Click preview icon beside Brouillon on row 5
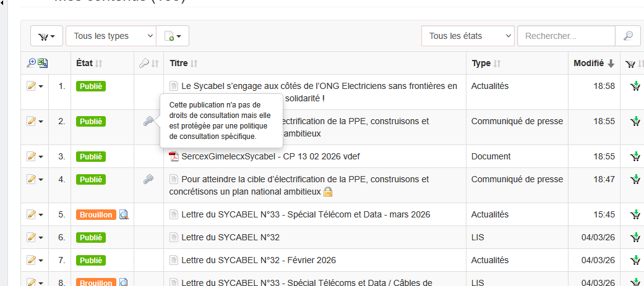Screen dimensions: 644x286 (124, 215)
